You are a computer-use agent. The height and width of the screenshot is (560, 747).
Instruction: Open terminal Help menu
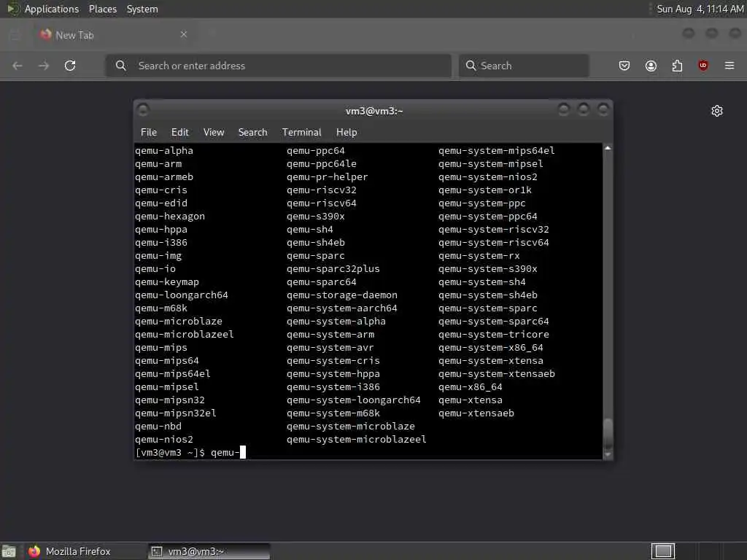tap(347, 133)
